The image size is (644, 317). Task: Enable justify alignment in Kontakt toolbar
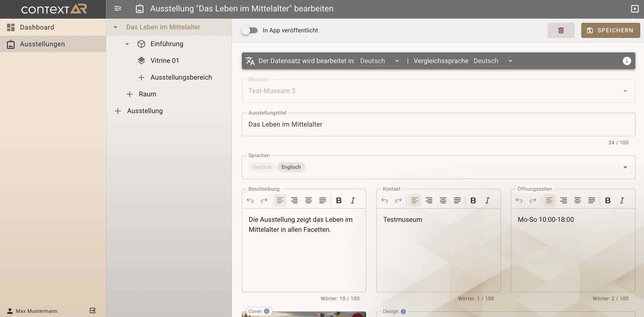[x=457, y=200]
